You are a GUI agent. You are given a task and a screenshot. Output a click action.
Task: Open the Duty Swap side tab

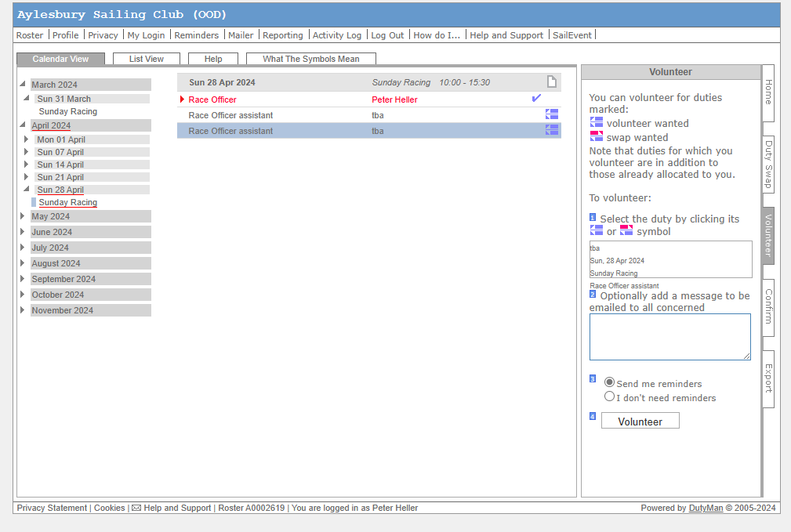pos(768,165)
